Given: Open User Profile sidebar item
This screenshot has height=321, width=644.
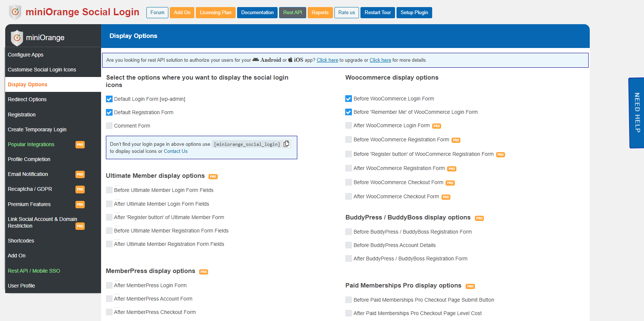Looking at the screenshot, I should click(53, 286).
